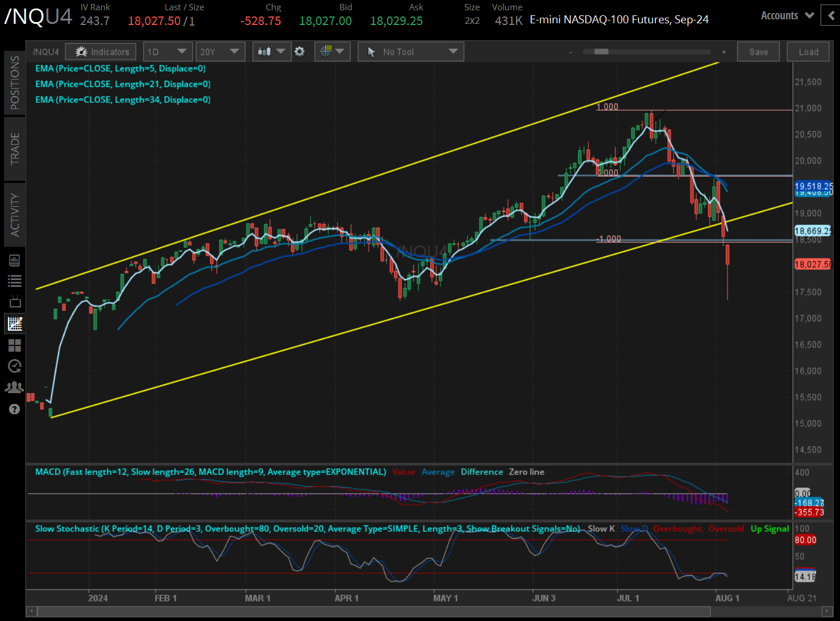Save the current chart layout

(x=758, y=51)
